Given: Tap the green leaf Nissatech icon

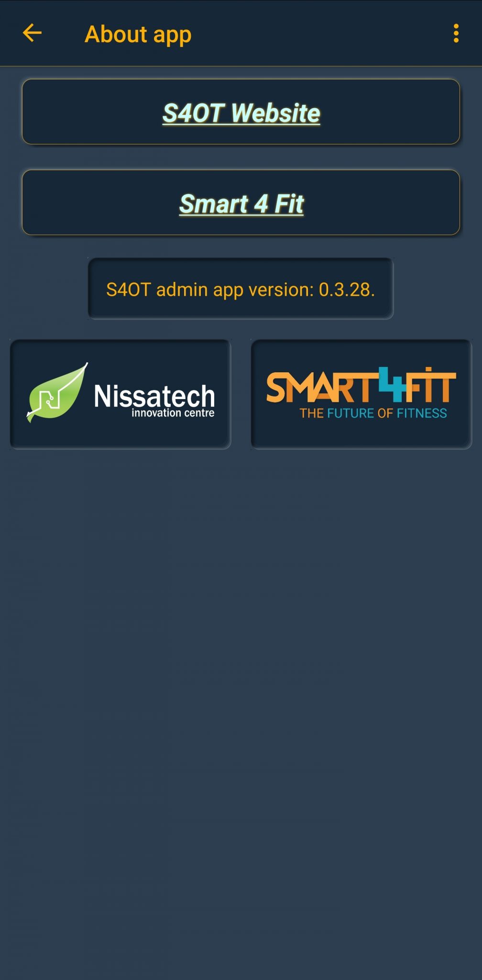Looking at the screenshot, I should (57, 393).
